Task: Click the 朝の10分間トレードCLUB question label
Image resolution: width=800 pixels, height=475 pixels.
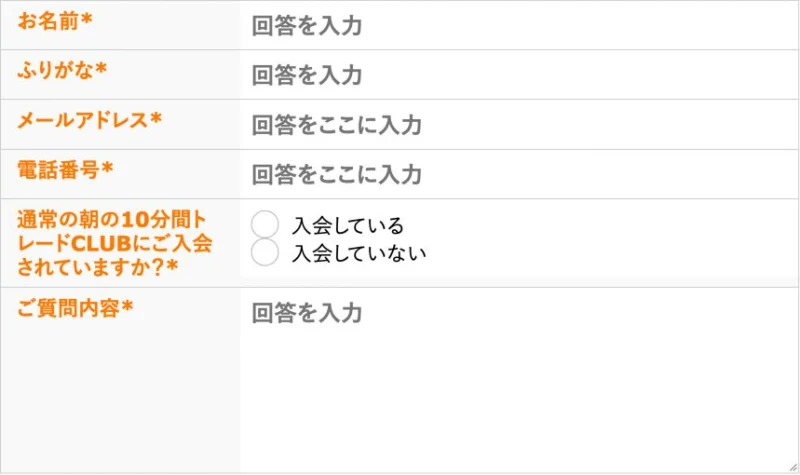Action: [115, 243]
